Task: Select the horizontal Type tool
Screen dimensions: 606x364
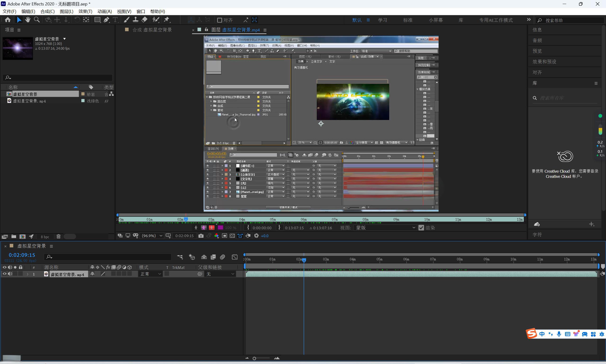Action: click(x=115, y=20)
